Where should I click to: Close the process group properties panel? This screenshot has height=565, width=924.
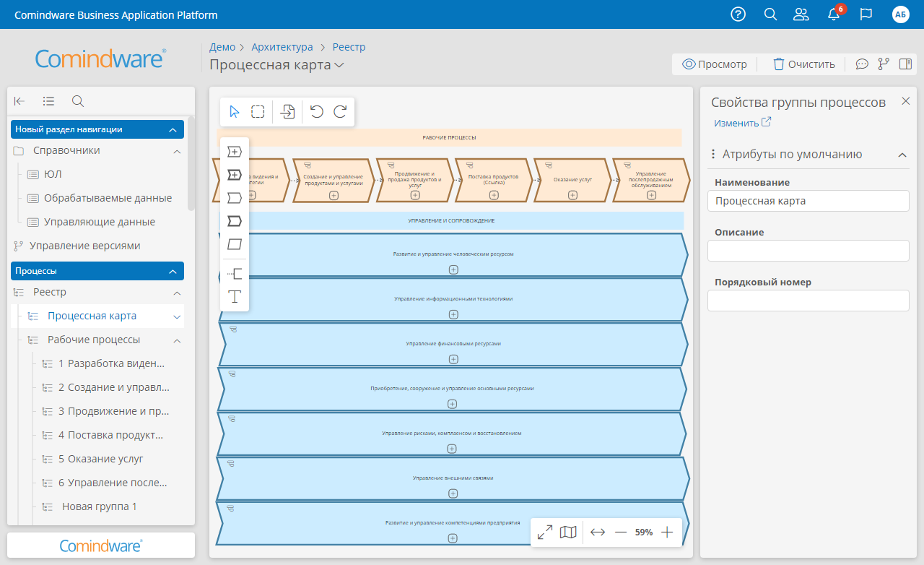click(906, 101)
